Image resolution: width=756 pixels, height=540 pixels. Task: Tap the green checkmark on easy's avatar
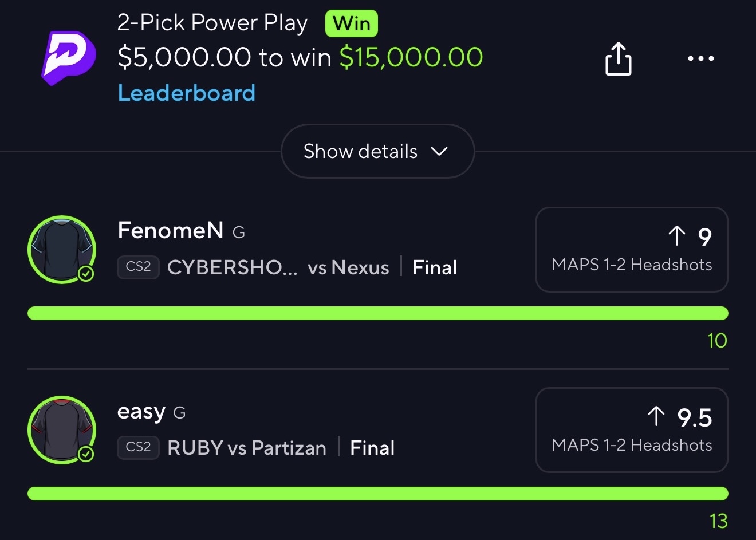pos(86,455)
